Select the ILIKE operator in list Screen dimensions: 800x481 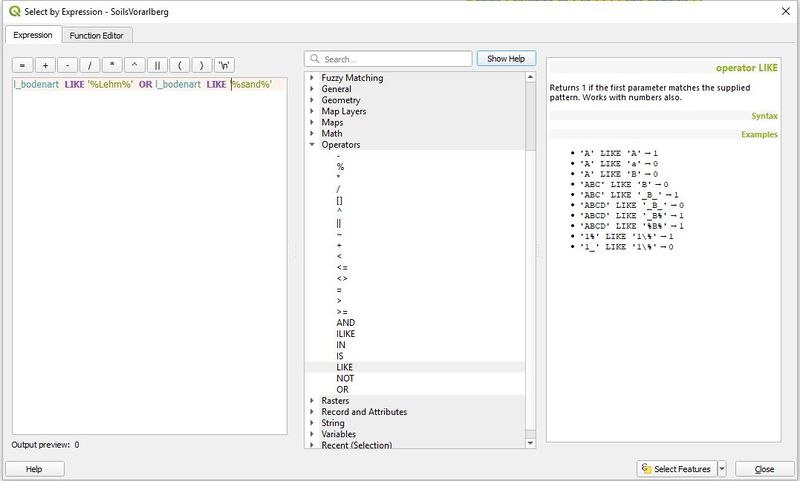(345, 334)
